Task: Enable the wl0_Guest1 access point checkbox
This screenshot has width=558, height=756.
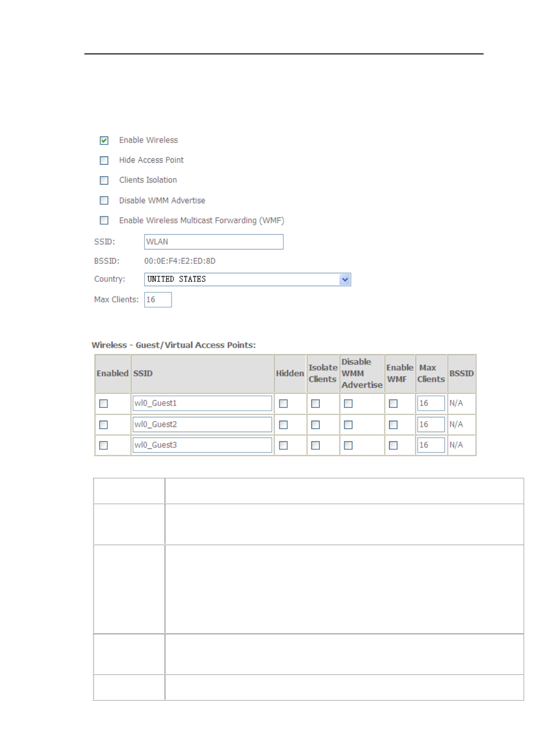Action: tap(103, 404)
